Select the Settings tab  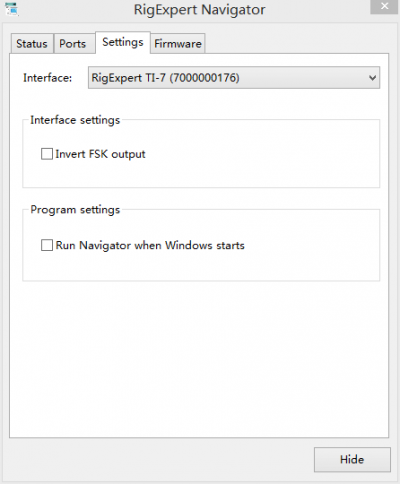[x=123, y=42]
